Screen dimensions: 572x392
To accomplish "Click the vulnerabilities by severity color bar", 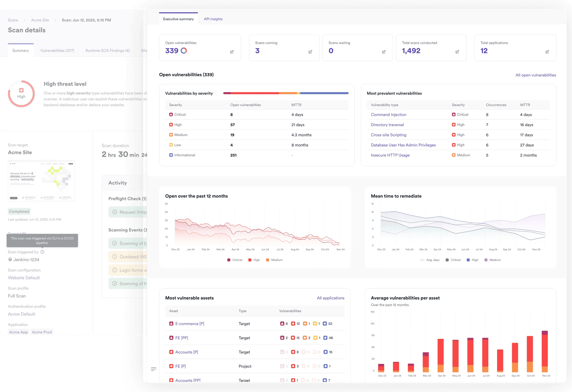I will [x=285, y=93].
